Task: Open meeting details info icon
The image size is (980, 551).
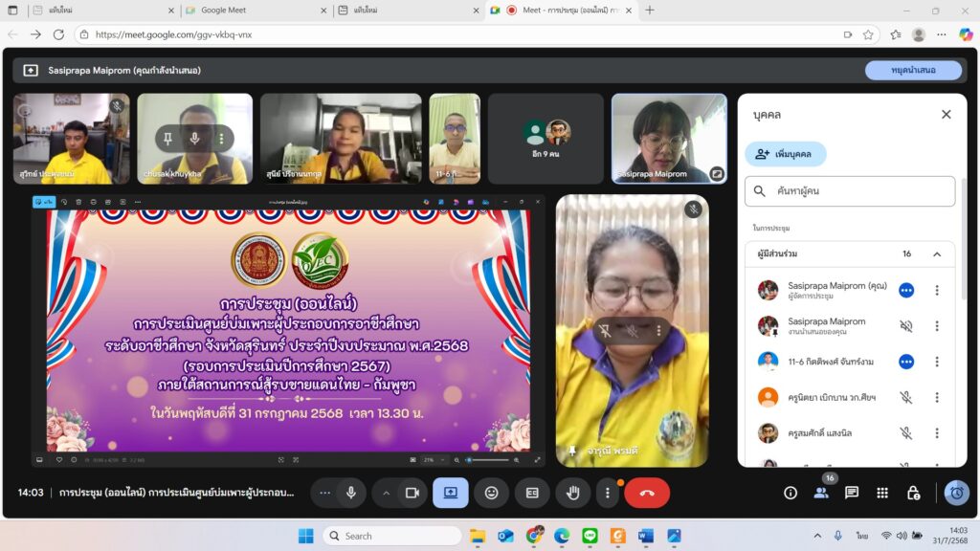Action: pyautogui.click(x=791, y=493)
